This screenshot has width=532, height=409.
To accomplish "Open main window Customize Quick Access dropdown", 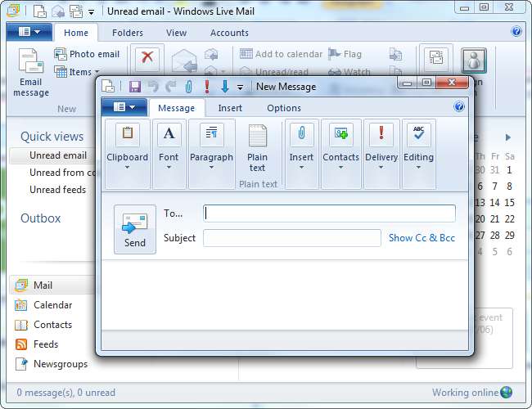I will pyautogui.click(x=92, y=12).
